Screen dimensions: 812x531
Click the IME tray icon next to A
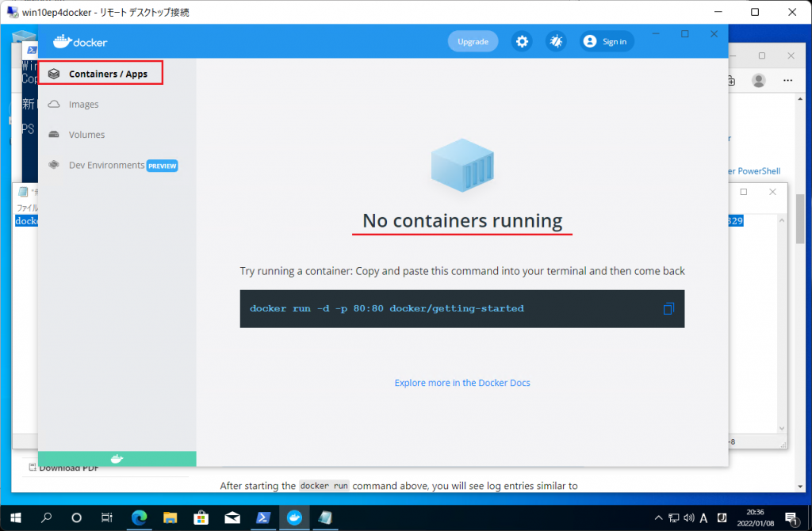click(722, 518)
